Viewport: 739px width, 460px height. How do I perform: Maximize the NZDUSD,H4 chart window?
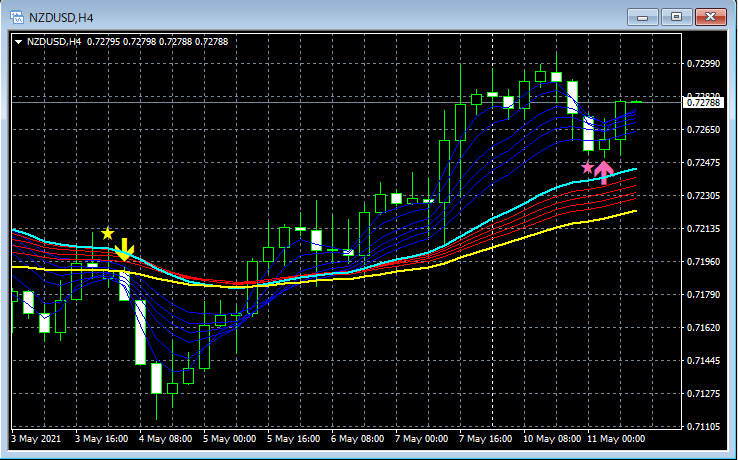tap(676, 17)
